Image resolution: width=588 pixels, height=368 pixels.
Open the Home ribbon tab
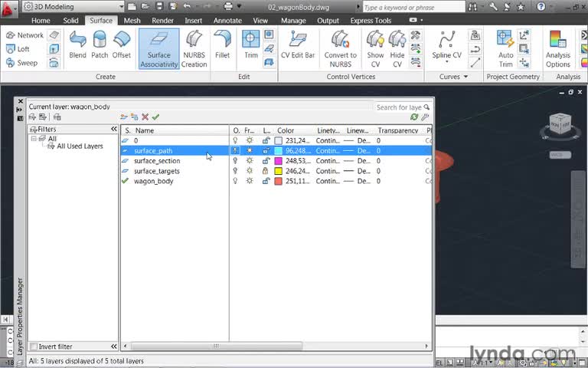(41, 21)
